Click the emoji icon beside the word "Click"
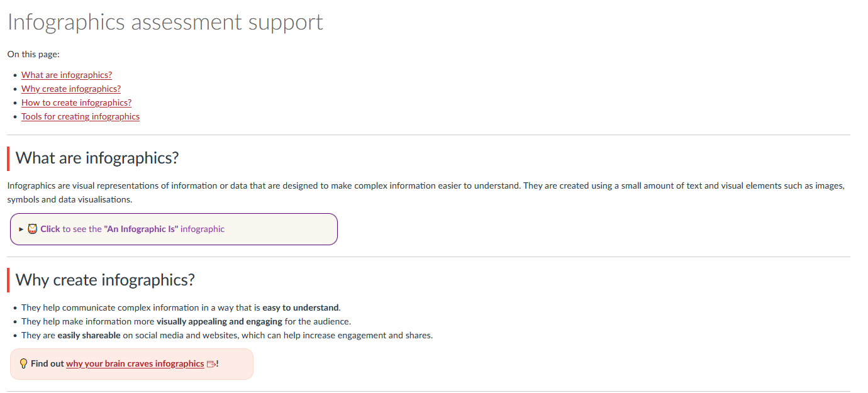This screenshot has height=393, width=868. 33,229
